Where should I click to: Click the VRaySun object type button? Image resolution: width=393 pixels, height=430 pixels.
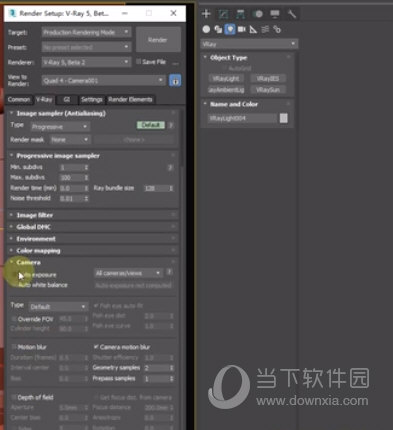[x=268, y=90]
